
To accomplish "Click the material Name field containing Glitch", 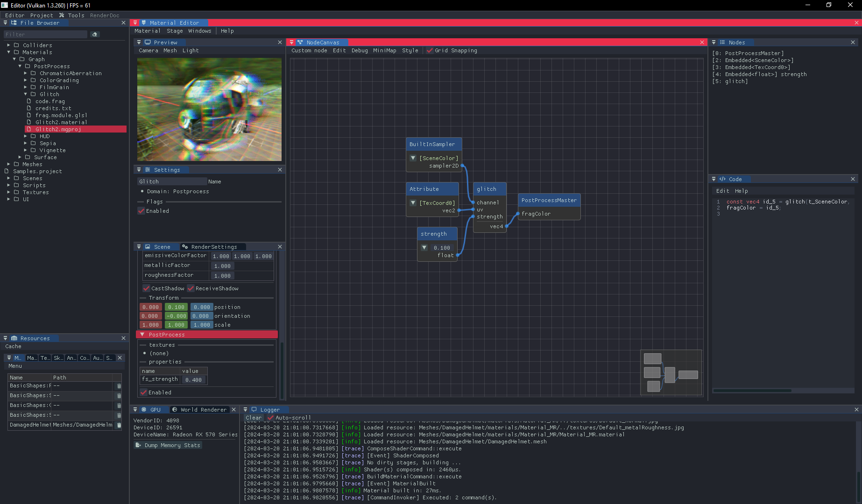I will [x=172, y=182].
